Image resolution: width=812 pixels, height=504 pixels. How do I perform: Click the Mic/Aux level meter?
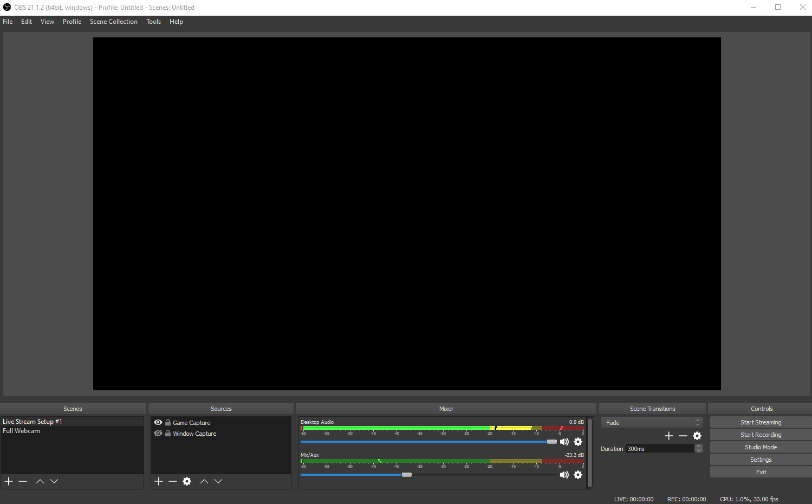coord(443,461)
